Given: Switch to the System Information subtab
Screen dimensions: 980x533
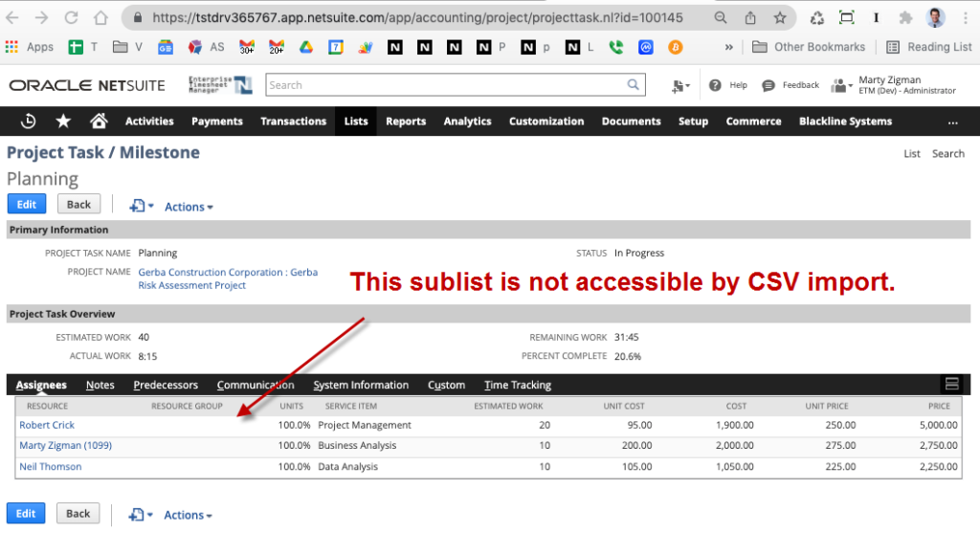Looking at the screenshot, I should 361,385.
